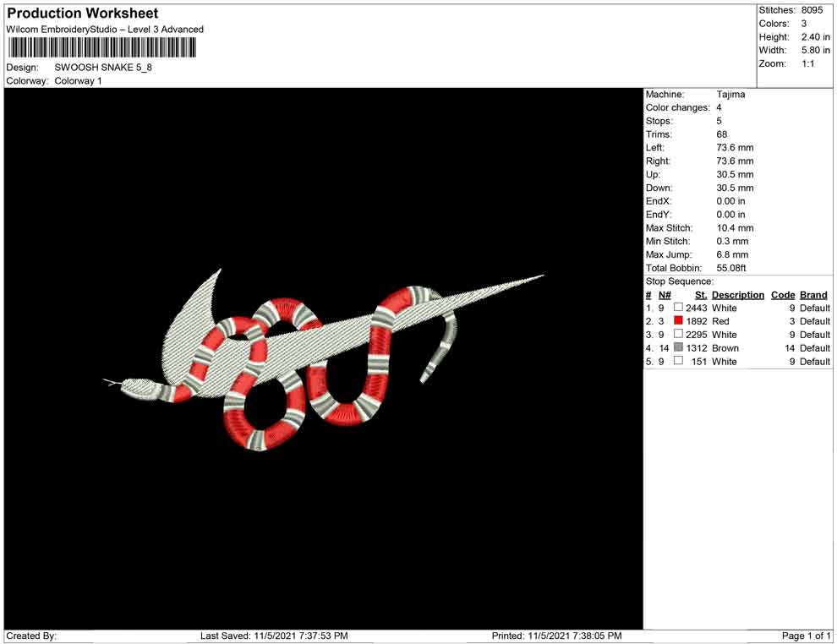
Task: Select the stitch count '1312'
Action: click(x=697, y=348)
